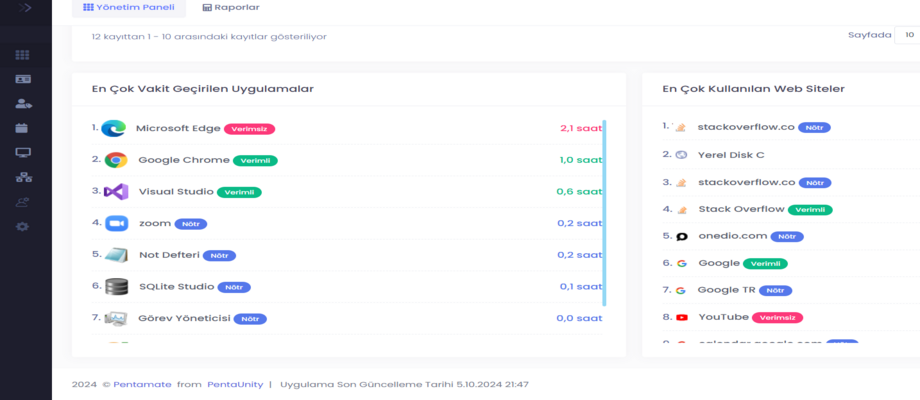This screenshot has width=920, height=400.
Task: Click the Verimli badge beside Google Chrome
Action: pos(255,160)
